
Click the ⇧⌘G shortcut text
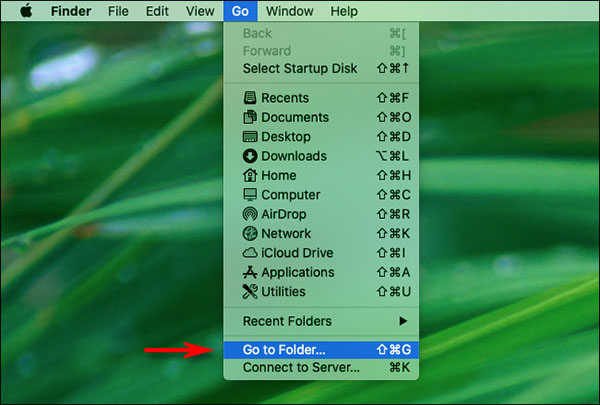[x=394, y=349]
